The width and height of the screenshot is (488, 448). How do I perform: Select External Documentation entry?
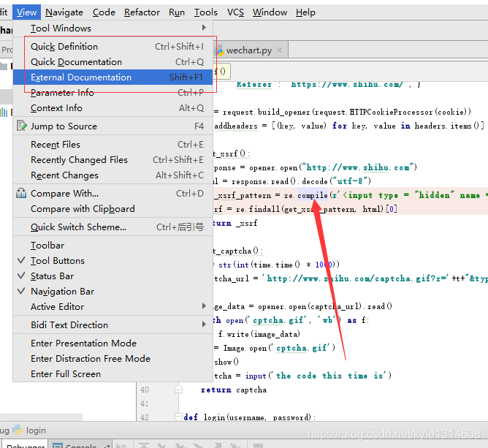coord(113,77)
